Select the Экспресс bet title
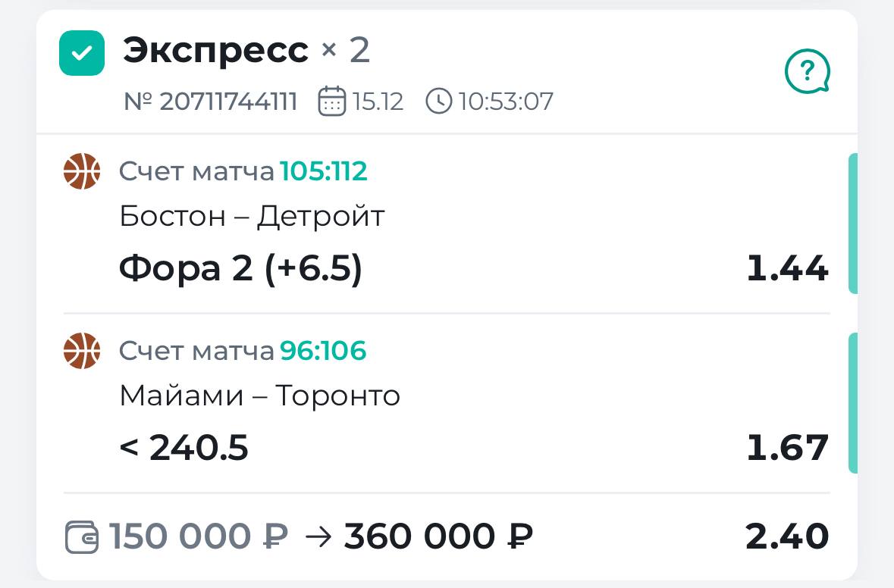 (215, 51)
